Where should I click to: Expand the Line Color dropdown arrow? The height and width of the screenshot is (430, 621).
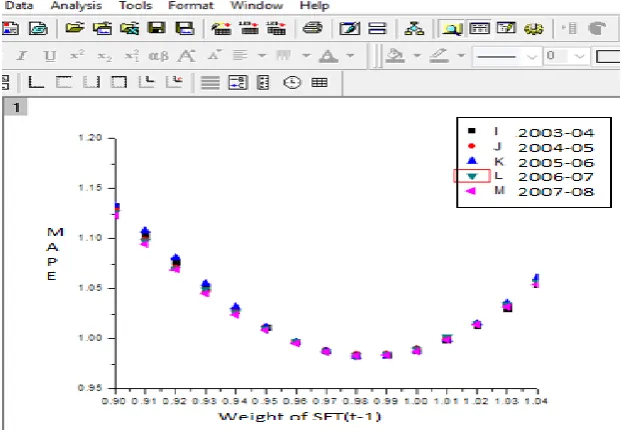[x=461, y=56]
